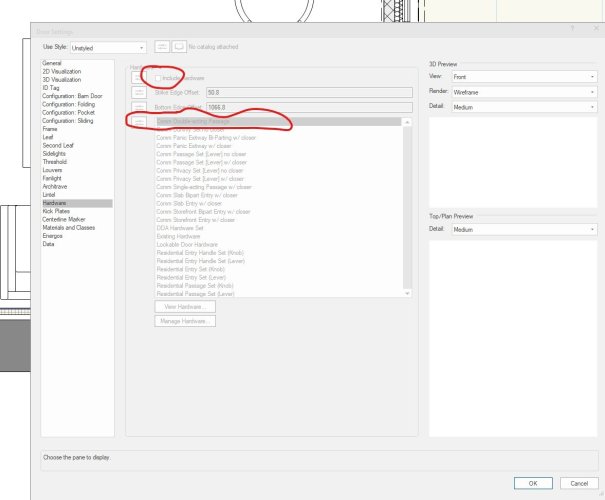Click the style icon beside Strike Edge Offset

click(140, 92)
